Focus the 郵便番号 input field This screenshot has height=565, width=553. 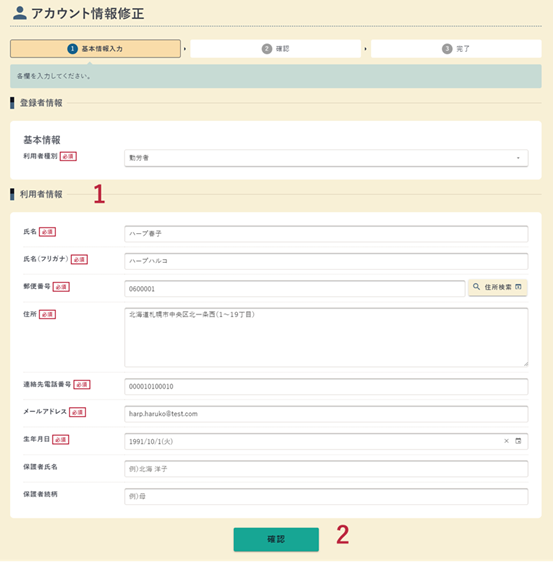tap(295, 289)
